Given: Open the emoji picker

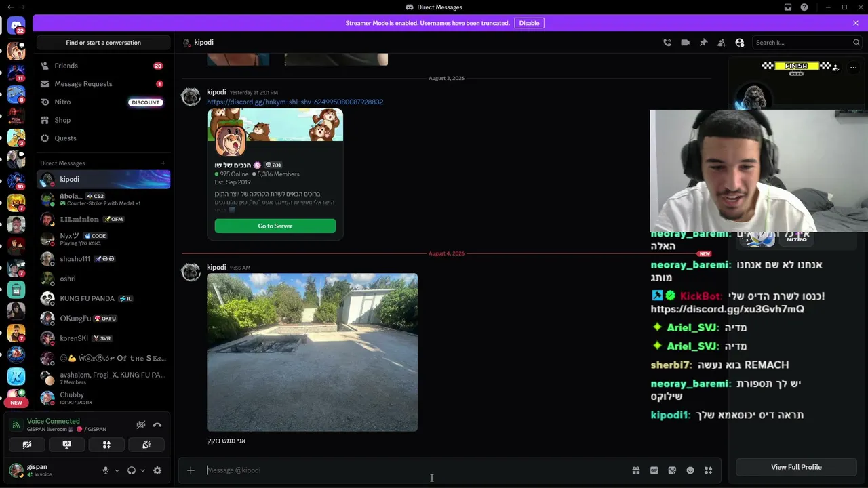Looking at the screenshot, I should click(x=690, y=470).
